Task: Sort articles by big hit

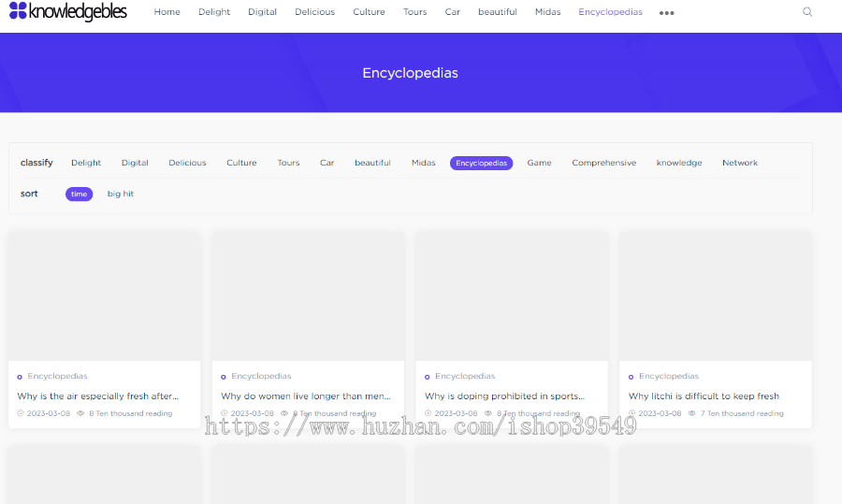Action: (x=121, y=194)
